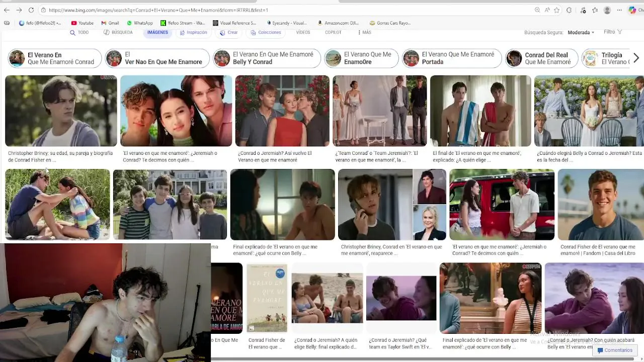
Task: Open the Favorites list icon
Action: [x=595, y=10]
